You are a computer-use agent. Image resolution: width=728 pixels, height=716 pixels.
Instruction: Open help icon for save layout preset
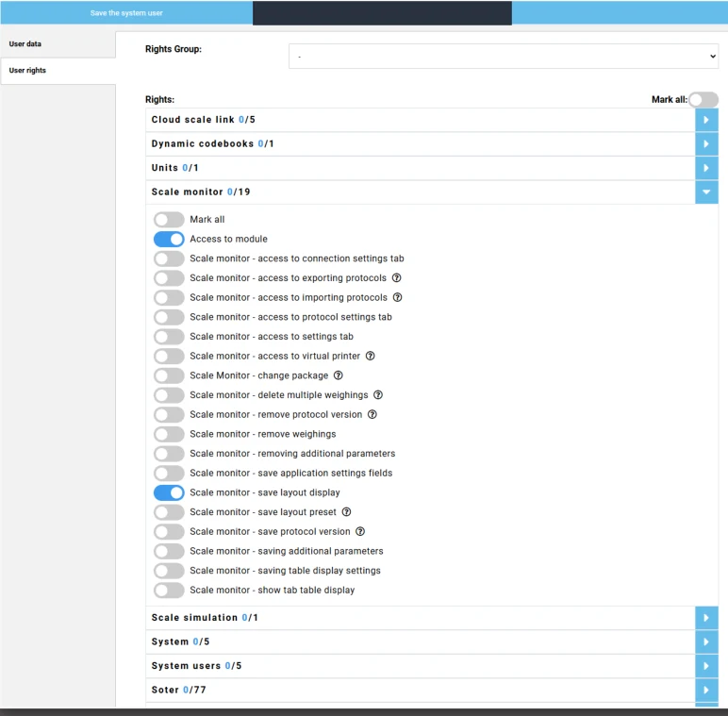[346, 511]
